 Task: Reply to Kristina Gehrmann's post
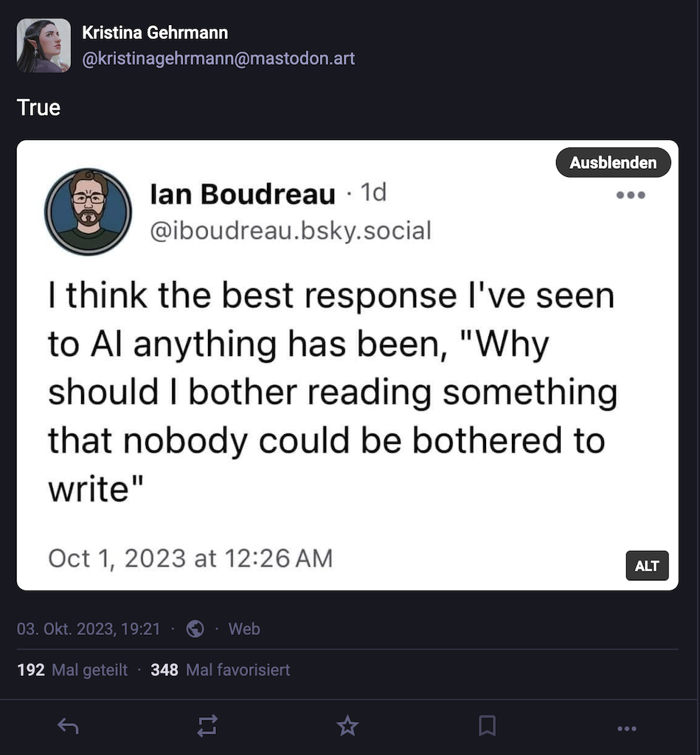pyautogui.click(x=69, y=727)
